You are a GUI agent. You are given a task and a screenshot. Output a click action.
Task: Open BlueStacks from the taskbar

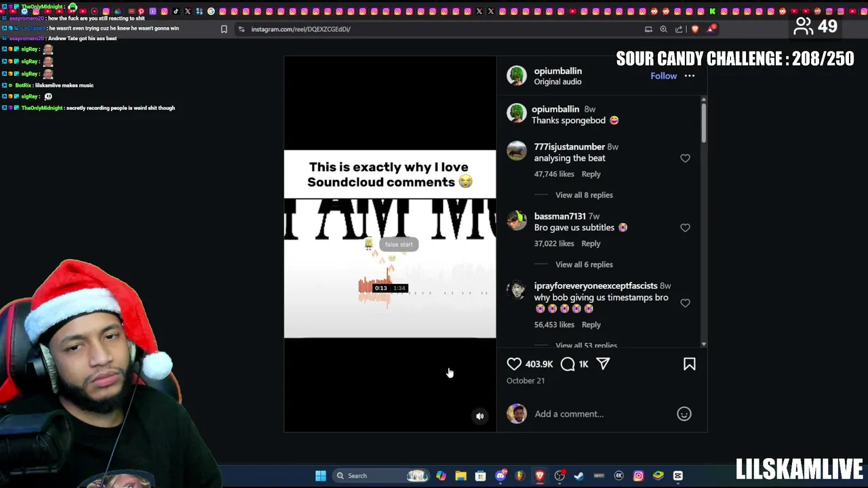point(658,476)
